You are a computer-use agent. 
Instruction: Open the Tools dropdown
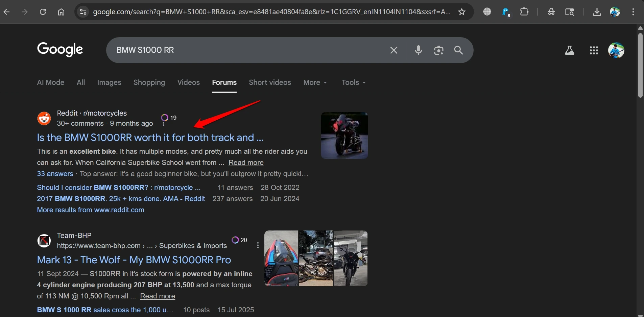click(353, 82)
